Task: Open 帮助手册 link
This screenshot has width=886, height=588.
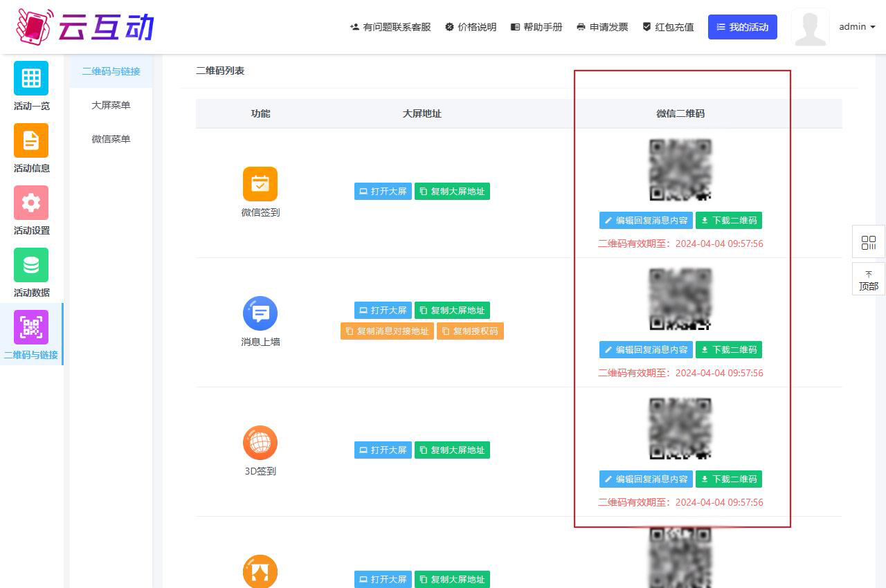Action: click(536, 27)
